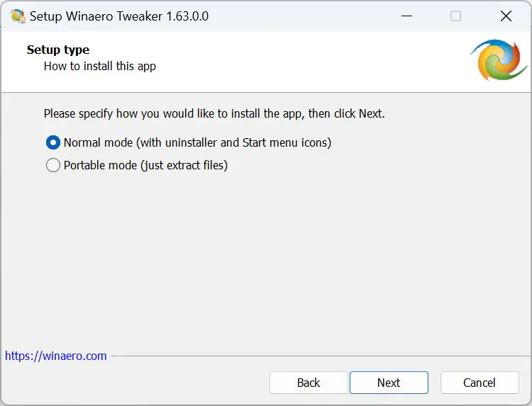Click the 'Portable mode (just extract files)' label
This screenshot has width=532, height=406.
[x=145, y=166]
